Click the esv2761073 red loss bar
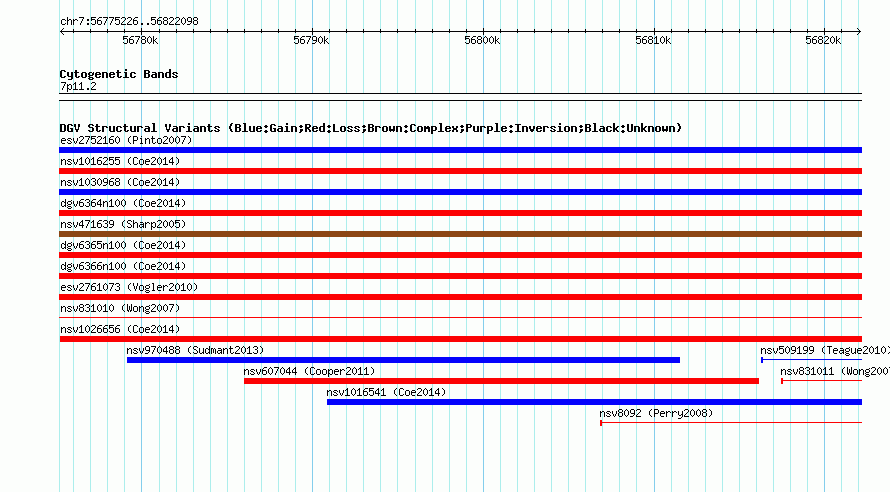Viewport: 890px width, 492px height. coord(460,297)
